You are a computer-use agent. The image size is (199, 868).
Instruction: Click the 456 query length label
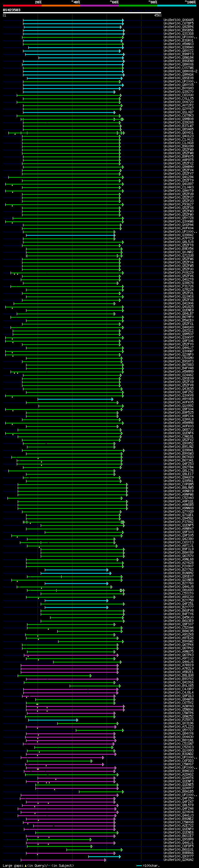coord(157,16)
